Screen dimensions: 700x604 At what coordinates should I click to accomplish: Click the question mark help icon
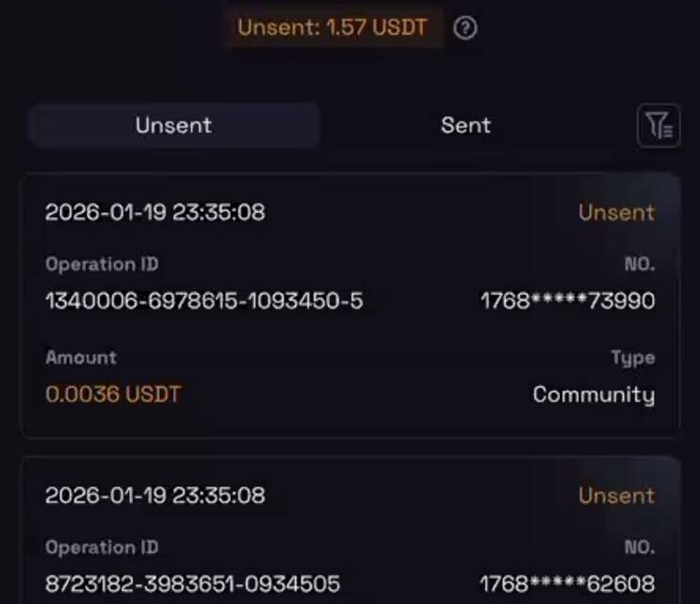tap(465, 28)
